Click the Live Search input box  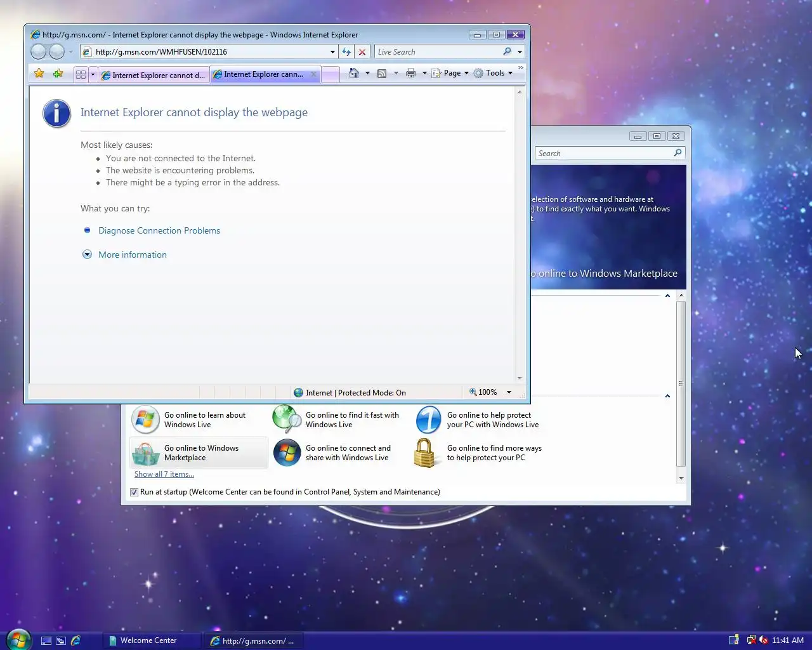438,52
